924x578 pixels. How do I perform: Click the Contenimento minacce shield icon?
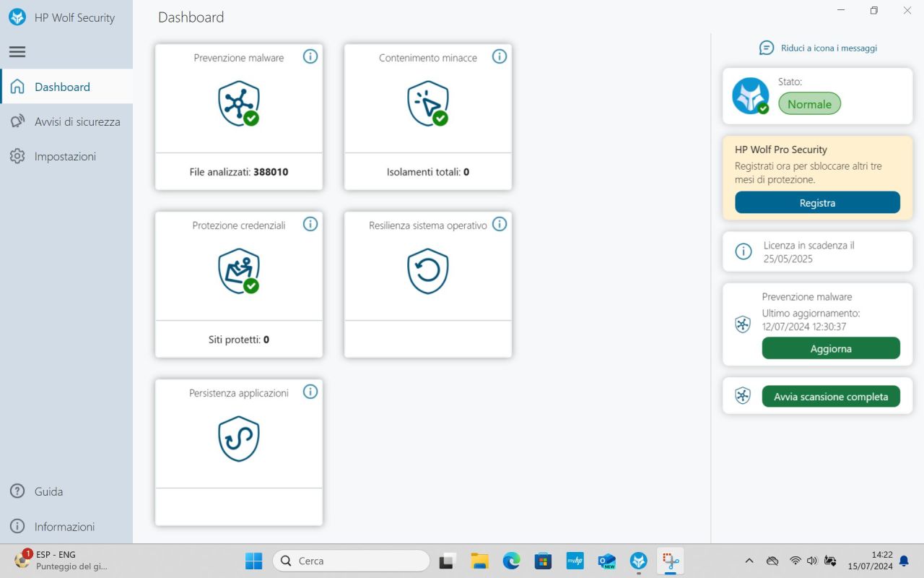[x=428, y=103]
